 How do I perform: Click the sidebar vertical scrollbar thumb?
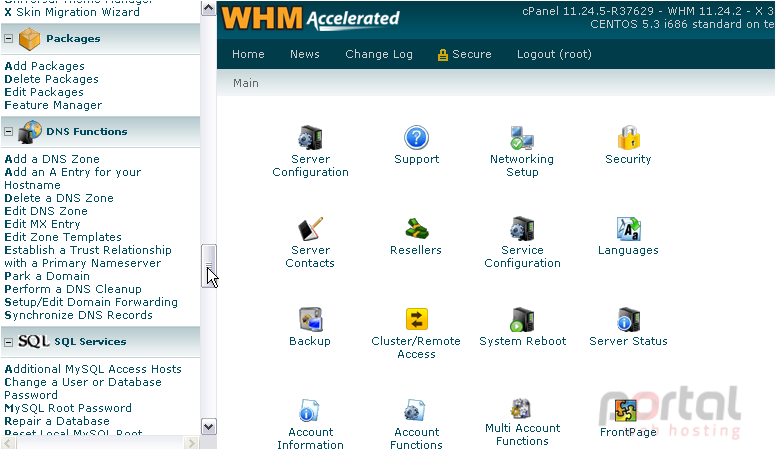[209, 266]
